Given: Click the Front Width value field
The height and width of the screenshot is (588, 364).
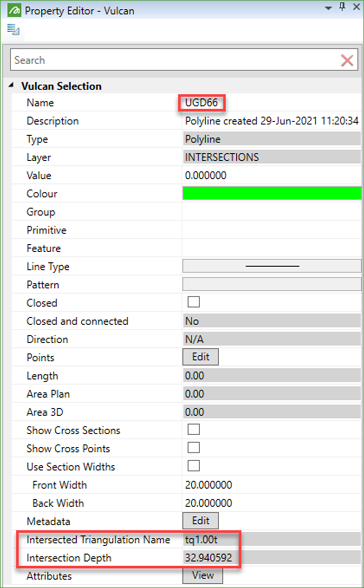Looking at the screenshot, I should click(272, 485).
